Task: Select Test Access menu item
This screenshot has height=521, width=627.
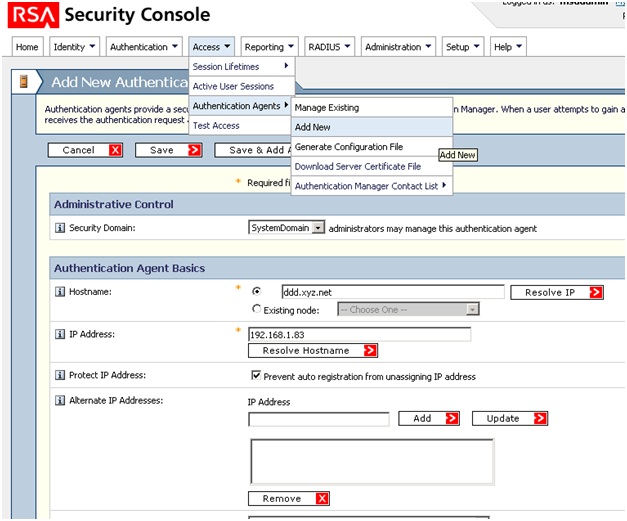Action: [240, 126]
